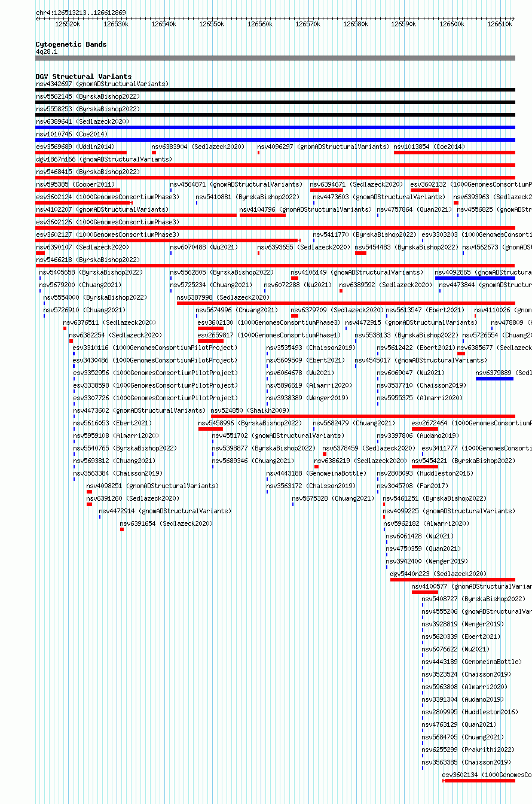Click the 126560k ruler tick label
This screenshot has height=804, width=532.
click(260, 24)
